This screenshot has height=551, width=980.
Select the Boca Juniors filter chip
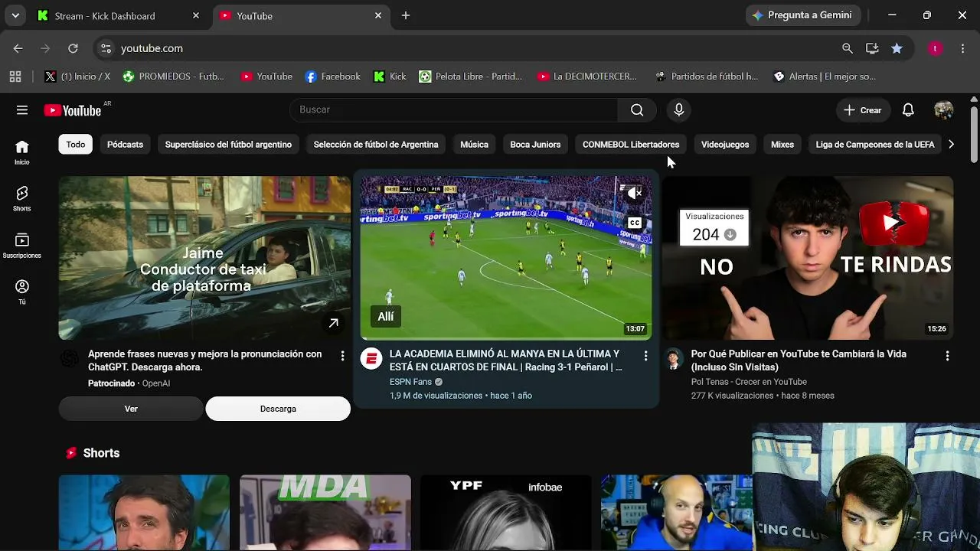(x=535, y=145)
